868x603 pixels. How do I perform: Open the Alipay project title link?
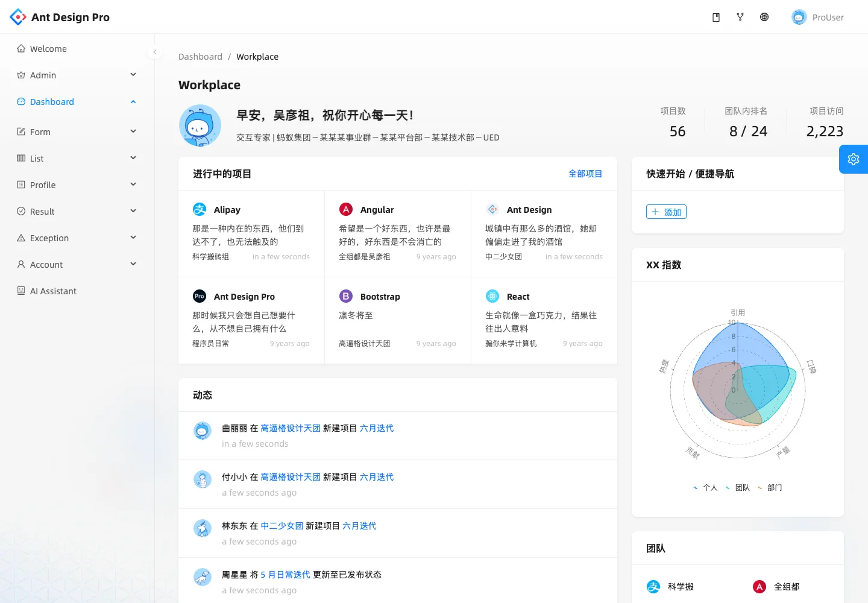click(227, 210)
